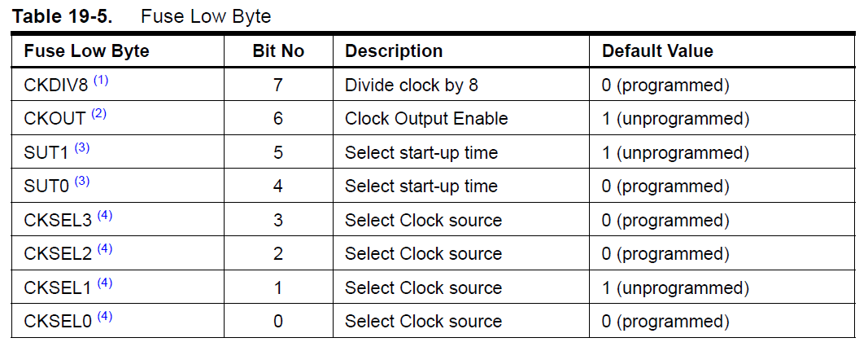Screen dimensions: 868x351
Task: Select the "Clock Output Enable" description text
Action: click(x=426, y=118)
